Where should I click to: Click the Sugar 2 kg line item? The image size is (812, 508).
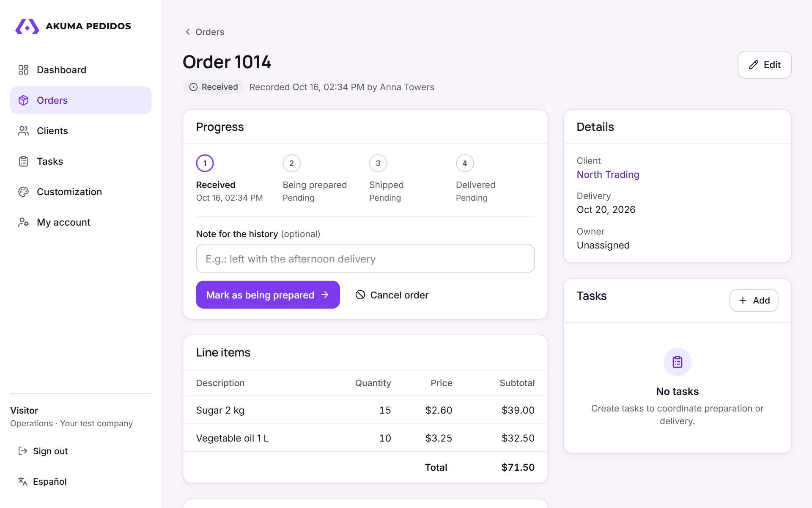365,410
